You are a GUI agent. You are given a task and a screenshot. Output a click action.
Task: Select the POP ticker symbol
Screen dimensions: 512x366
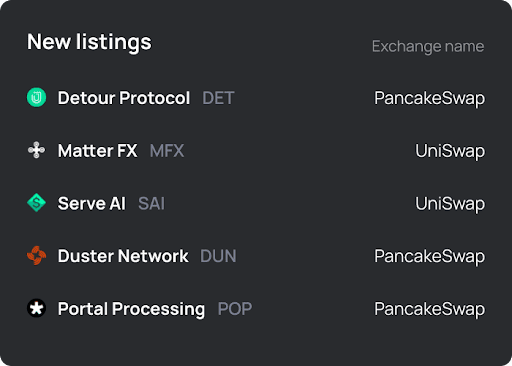point(235,309)
